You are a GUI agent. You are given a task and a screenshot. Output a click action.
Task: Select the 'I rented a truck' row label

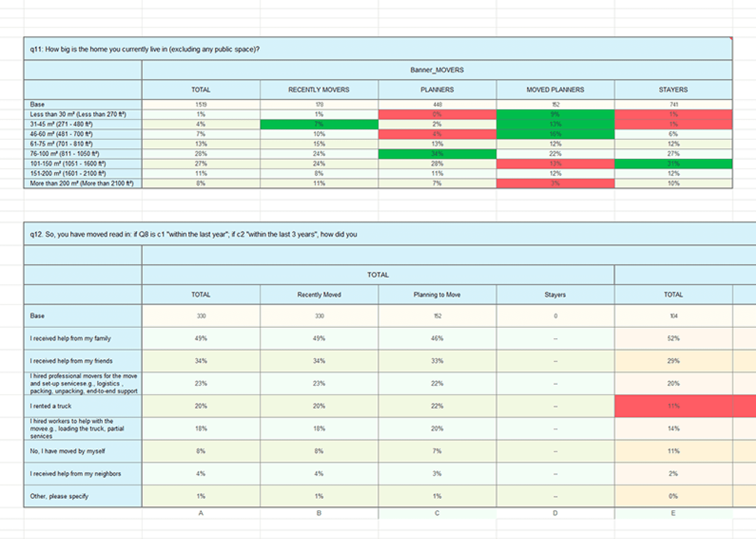[51, 406]
